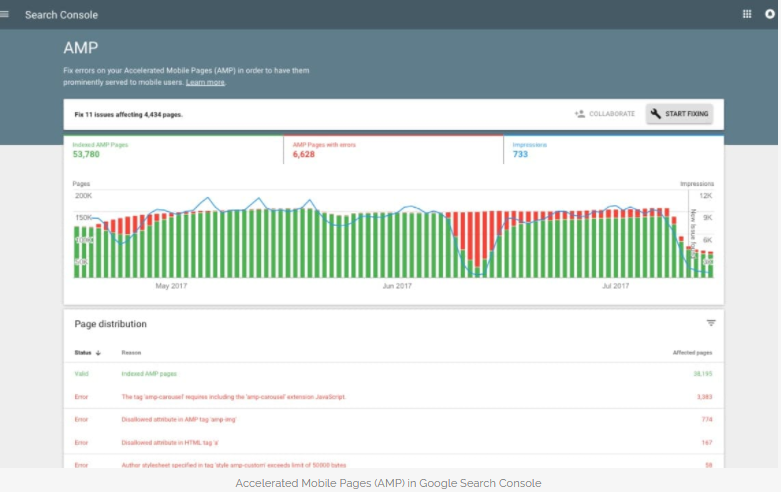Click the account icon in top-right corner

click(771, 14)
